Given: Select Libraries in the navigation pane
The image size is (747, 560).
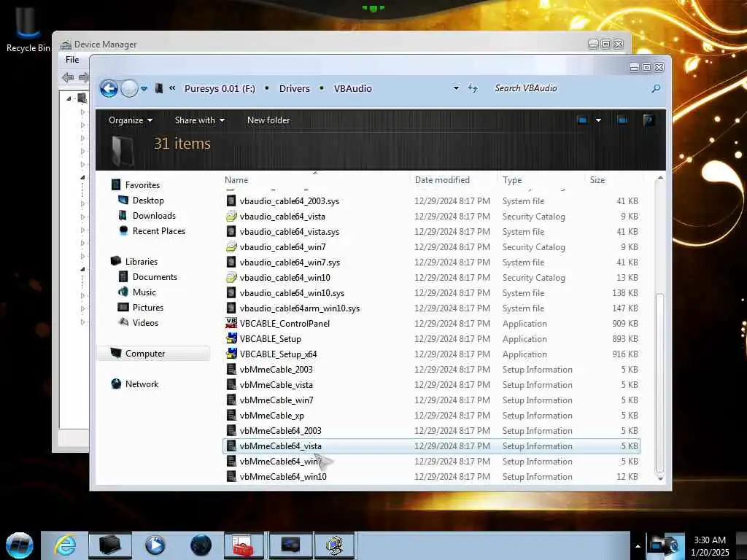Looking at the screenshot, I should click(141, 262).
